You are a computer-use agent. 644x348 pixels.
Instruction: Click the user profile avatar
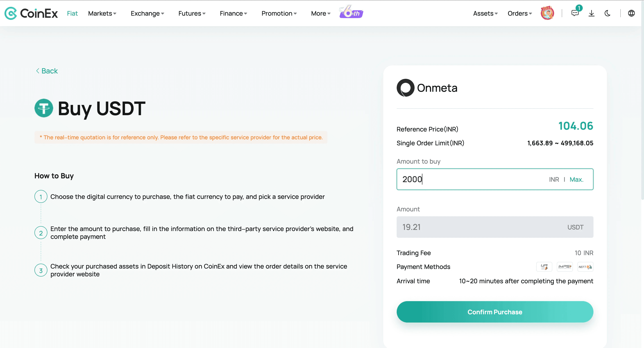point(547,13)
